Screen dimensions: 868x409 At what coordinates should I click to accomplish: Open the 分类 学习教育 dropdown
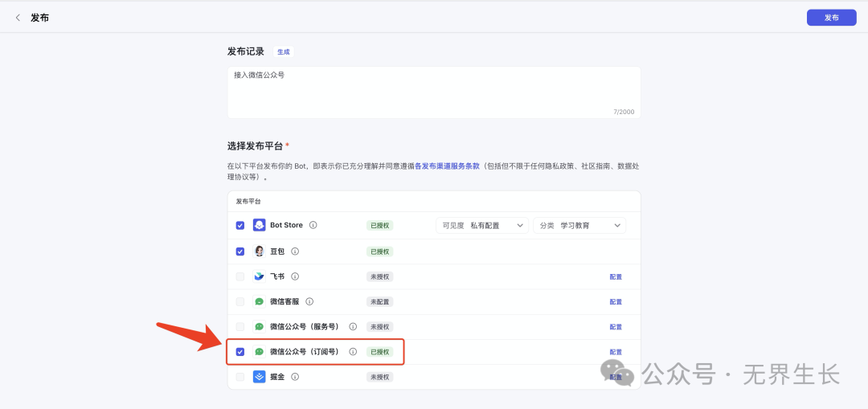(x=579, y=225)
